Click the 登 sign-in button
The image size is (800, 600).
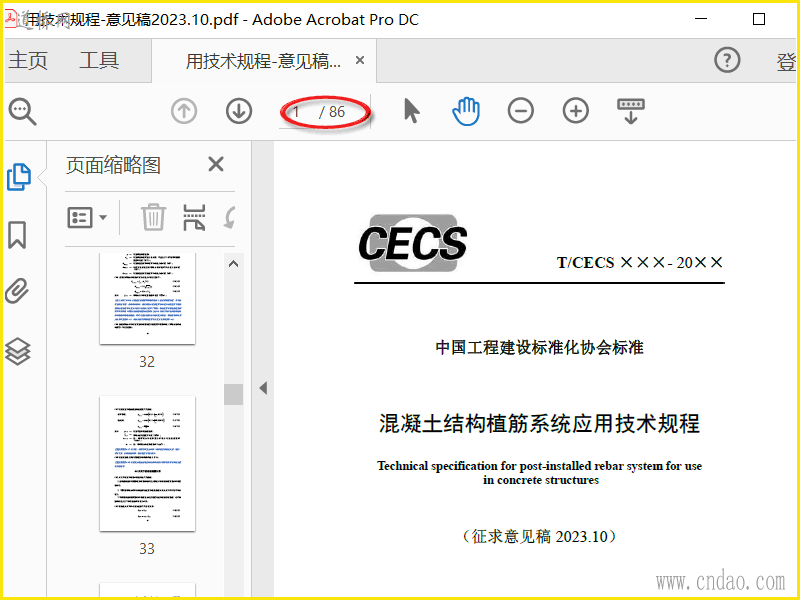(786, 61)
